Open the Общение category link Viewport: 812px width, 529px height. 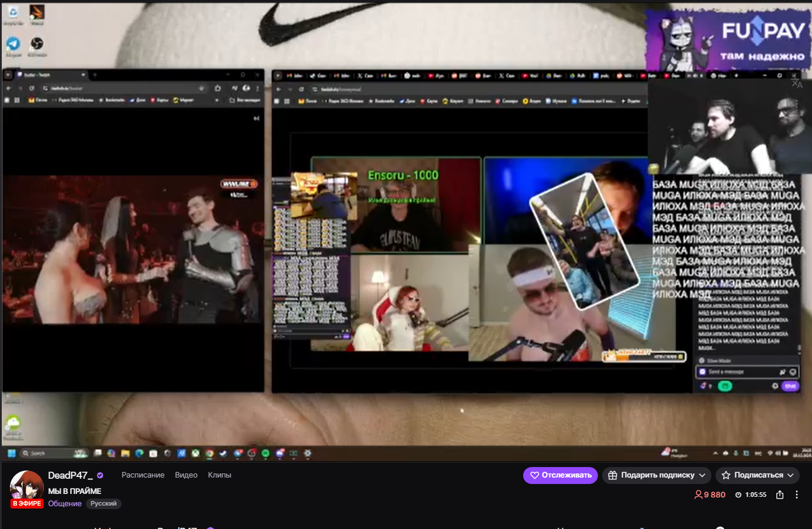(65, 503)
